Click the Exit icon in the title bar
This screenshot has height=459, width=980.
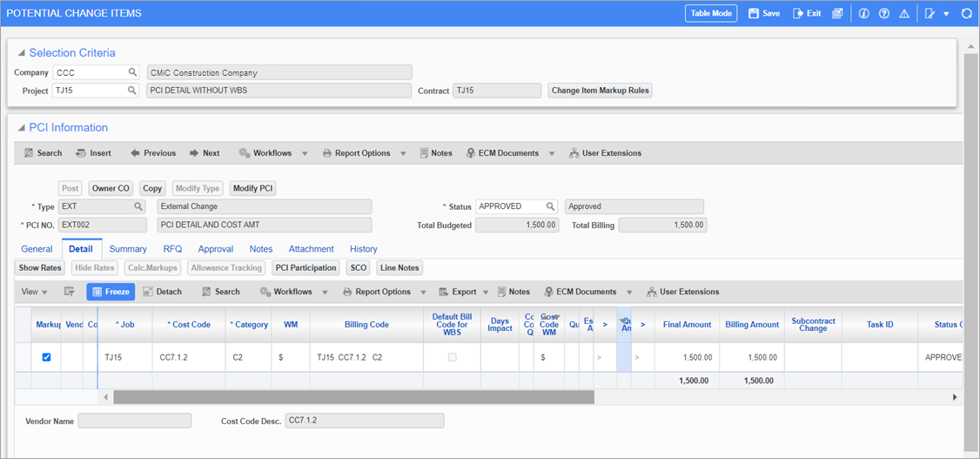click(x=797, y=13)
